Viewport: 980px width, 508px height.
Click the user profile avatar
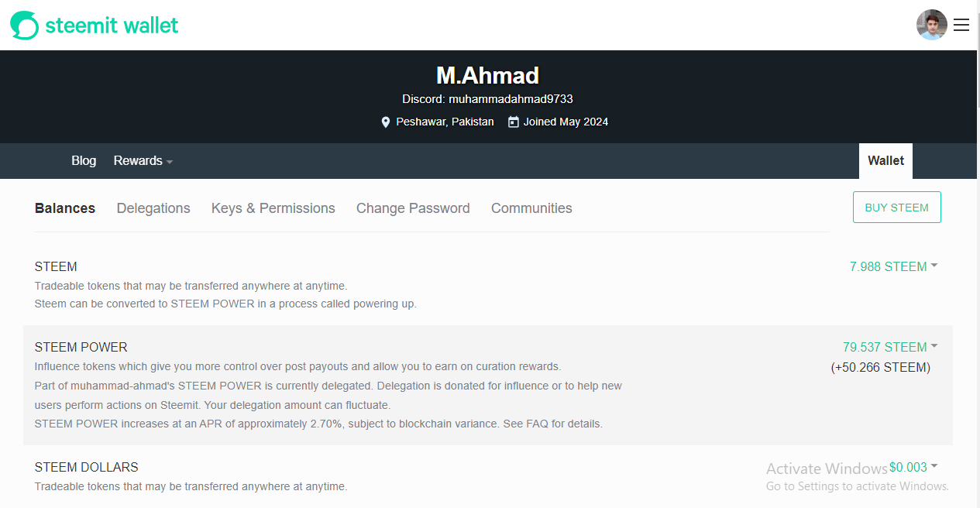[931, 25]
